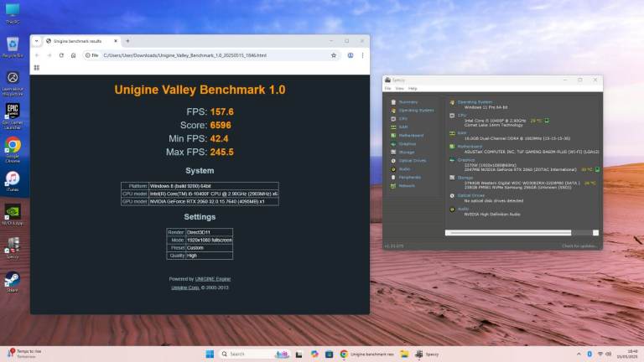
Task: Open This PC desktop icon
Action: point(13,13)
